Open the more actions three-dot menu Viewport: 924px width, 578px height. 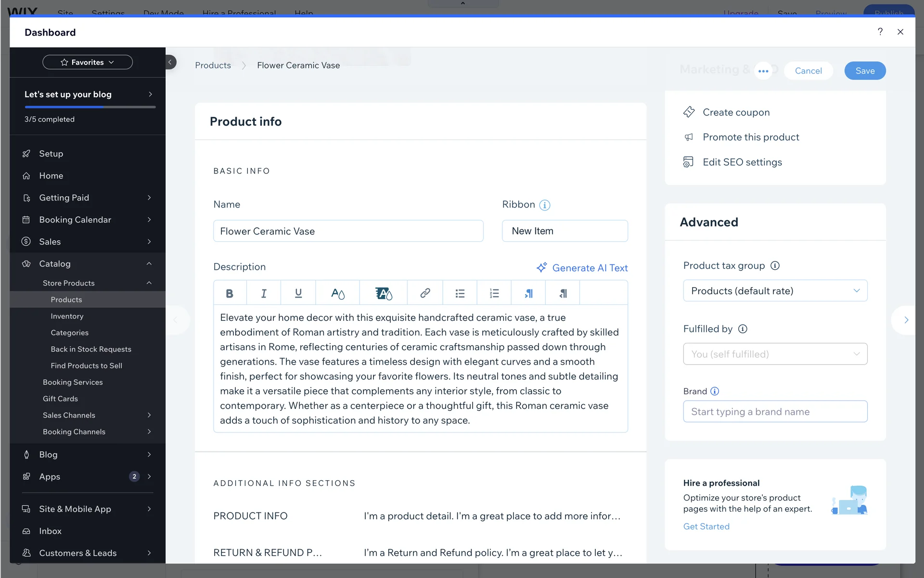point(763,71)
